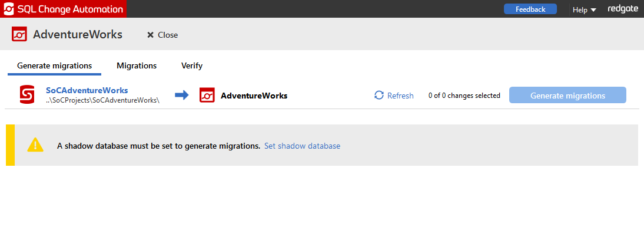
Task: Open the Verify tab
Action: click(192, 65)
